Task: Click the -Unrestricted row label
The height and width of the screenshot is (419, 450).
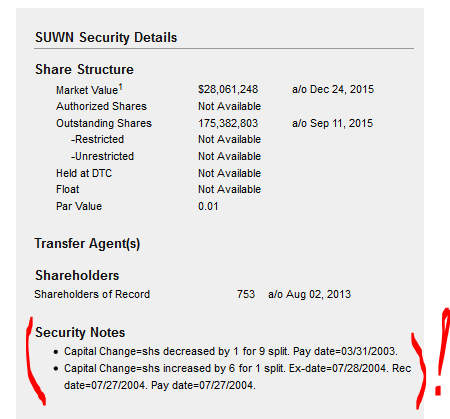Action: pos(102,156)
